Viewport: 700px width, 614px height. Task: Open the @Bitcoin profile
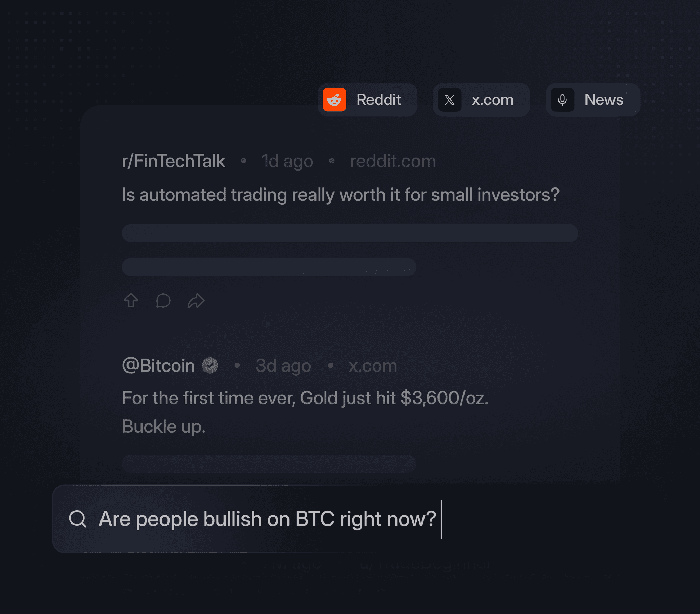click(158, 365)
